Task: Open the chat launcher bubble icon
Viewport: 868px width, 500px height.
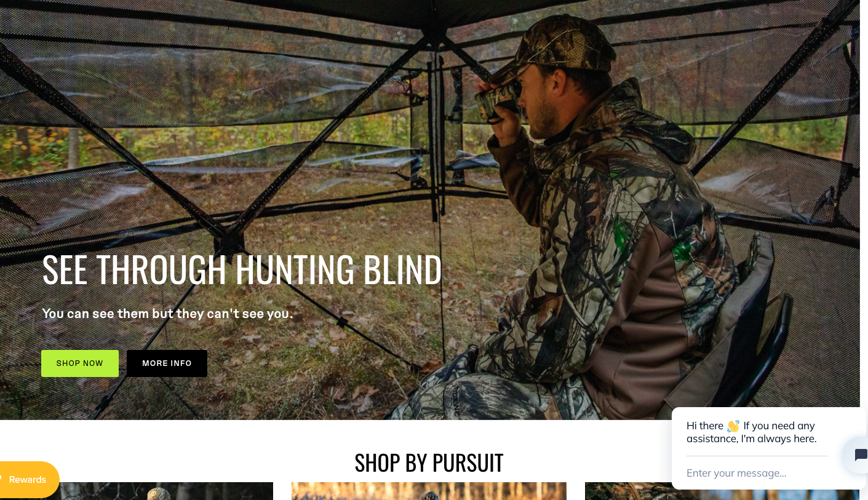Action: (x=856, y=455)
